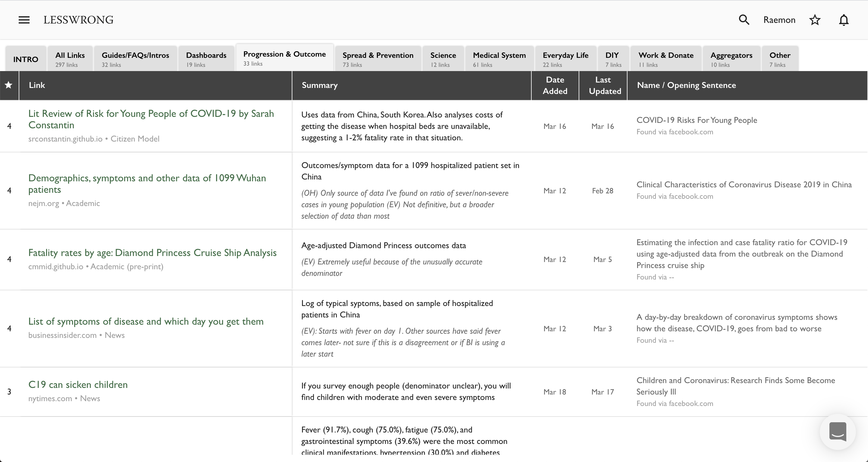Open the star bookmarks icon in header
The width and height of the screenshot is (868, 462).
pyautogui.click(x=815, y=20)
